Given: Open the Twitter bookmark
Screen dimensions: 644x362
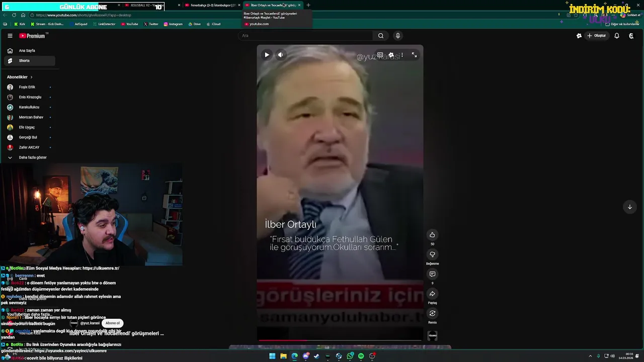Looking at the screenshot, I should coord(151,24).
